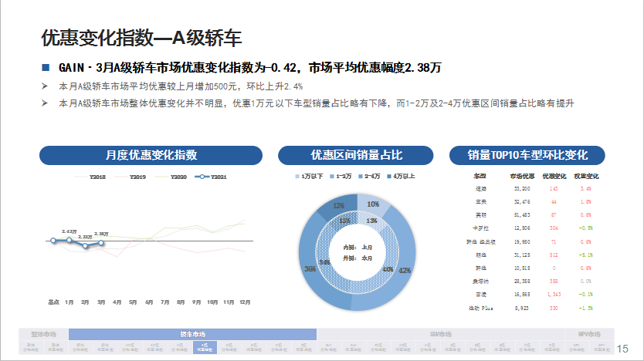644x361 pixels.
Task: Select the 36% outer donut segment
Action: pos(309,266)
